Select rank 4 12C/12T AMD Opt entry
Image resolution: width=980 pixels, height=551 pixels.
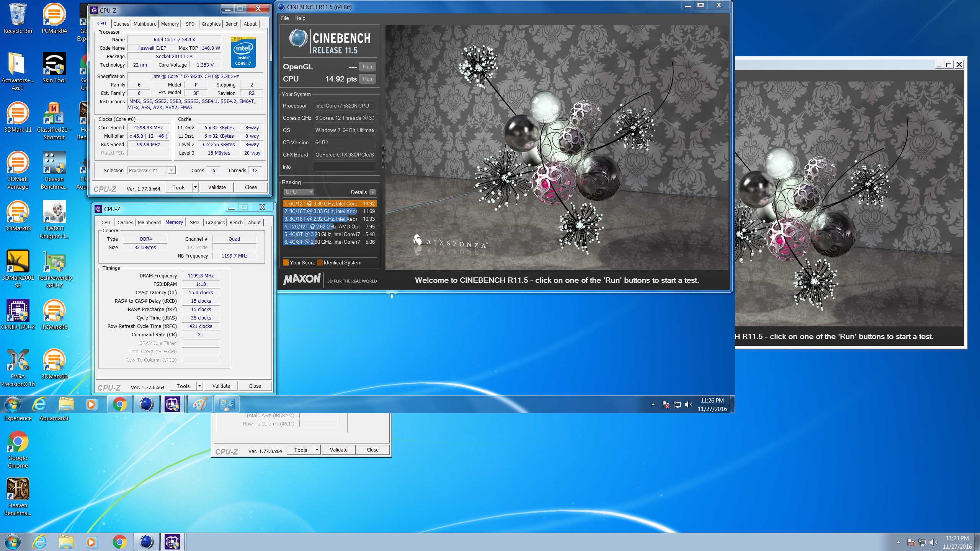[330, 227]
